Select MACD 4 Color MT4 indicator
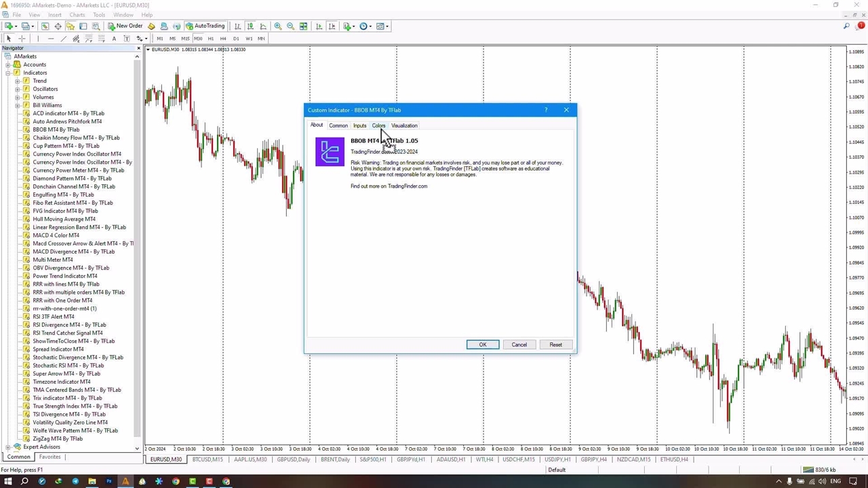Viewport: 868px width, 488px height. [x=56, y=235]
